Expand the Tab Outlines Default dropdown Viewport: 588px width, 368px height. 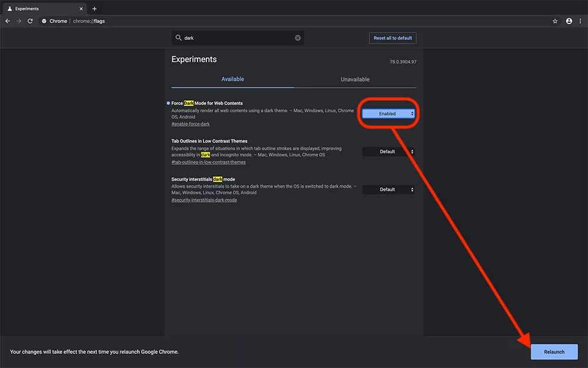click(x=389, y=152)
